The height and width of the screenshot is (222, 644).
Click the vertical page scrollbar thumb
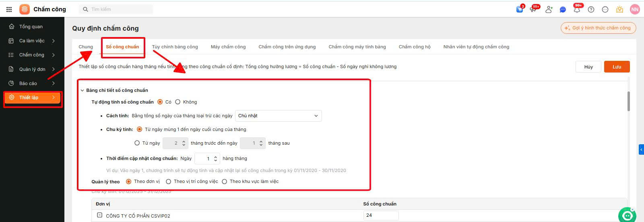[629, 102]
